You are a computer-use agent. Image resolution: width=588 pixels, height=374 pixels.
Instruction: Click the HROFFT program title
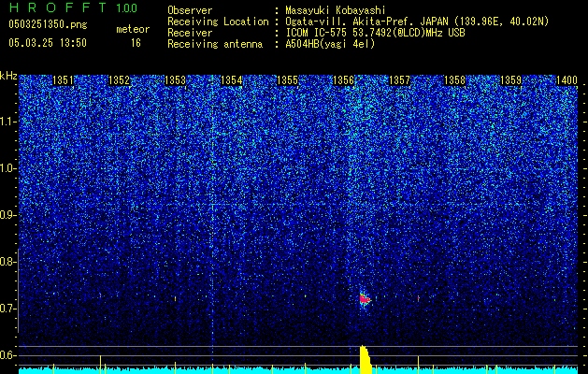[x=59, y=7]
